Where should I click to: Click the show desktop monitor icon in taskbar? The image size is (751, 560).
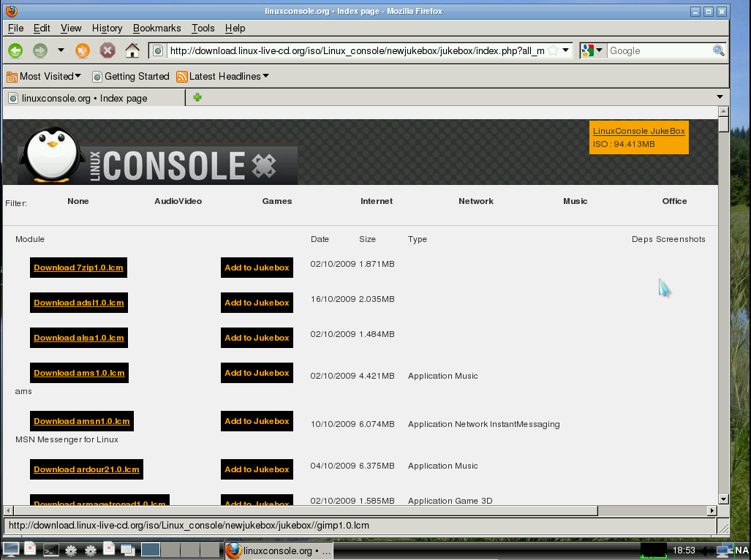point(10,550)
